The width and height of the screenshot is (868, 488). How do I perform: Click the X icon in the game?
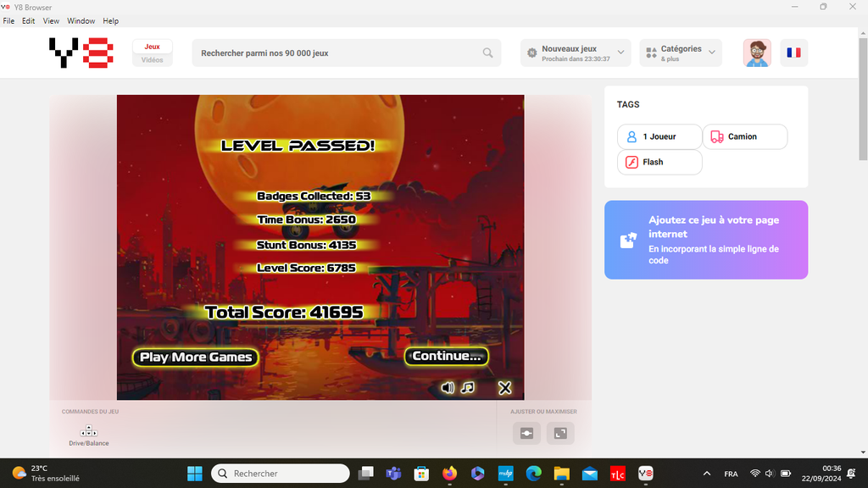pyautogui.click(x=505, y=388)
